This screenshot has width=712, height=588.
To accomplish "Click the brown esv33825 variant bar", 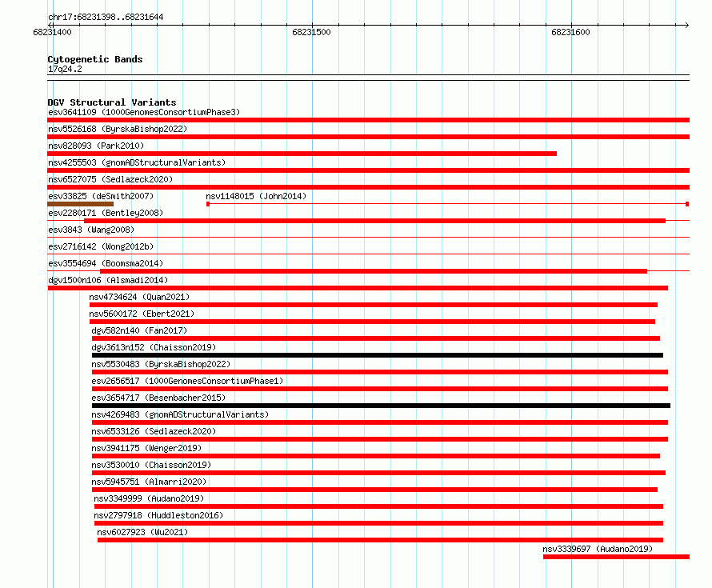I will click(80, 204).
